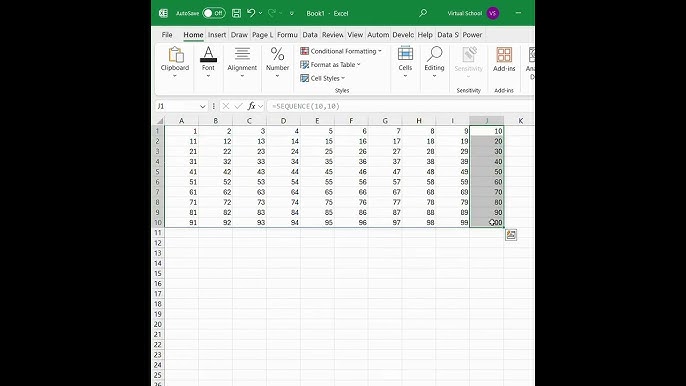
Task: Open the File tab
Action: [167, 35]
